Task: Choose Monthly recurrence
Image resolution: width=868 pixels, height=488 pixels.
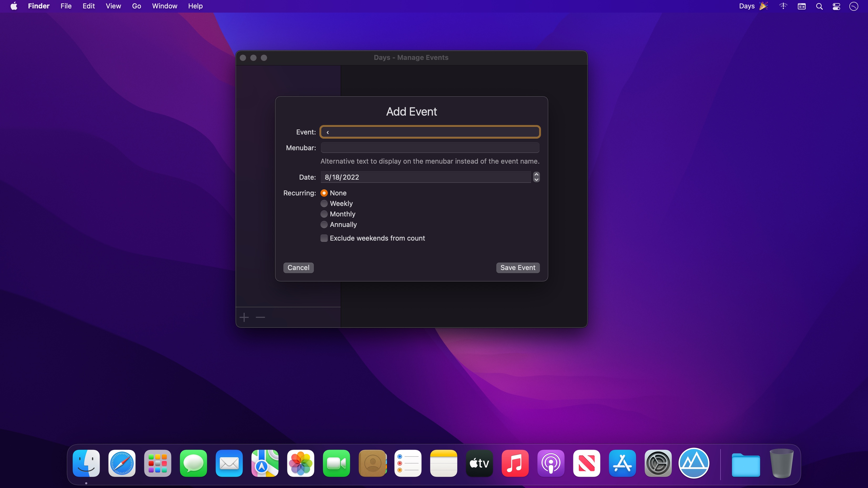Action: 324,214
